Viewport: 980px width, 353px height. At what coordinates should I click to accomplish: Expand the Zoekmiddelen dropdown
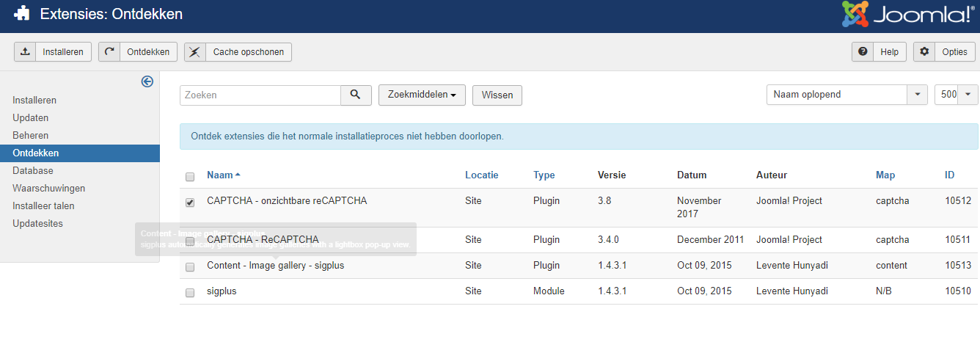[422, 95]
